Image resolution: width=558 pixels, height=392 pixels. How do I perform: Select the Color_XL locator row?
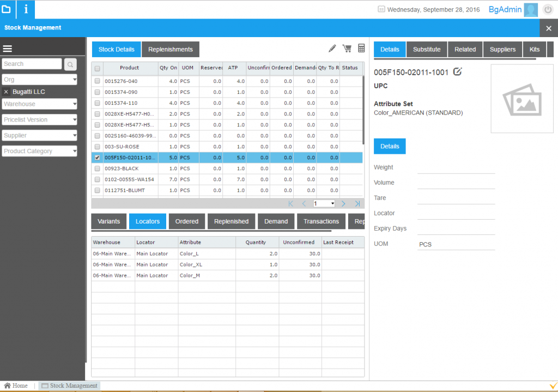228,264
